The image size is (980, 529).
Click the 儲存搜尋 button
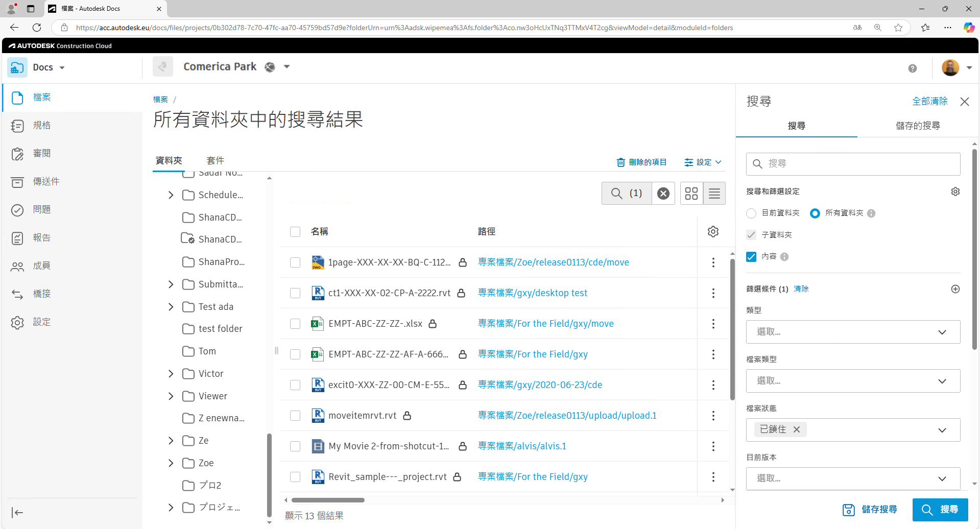(x=870, y=510)
